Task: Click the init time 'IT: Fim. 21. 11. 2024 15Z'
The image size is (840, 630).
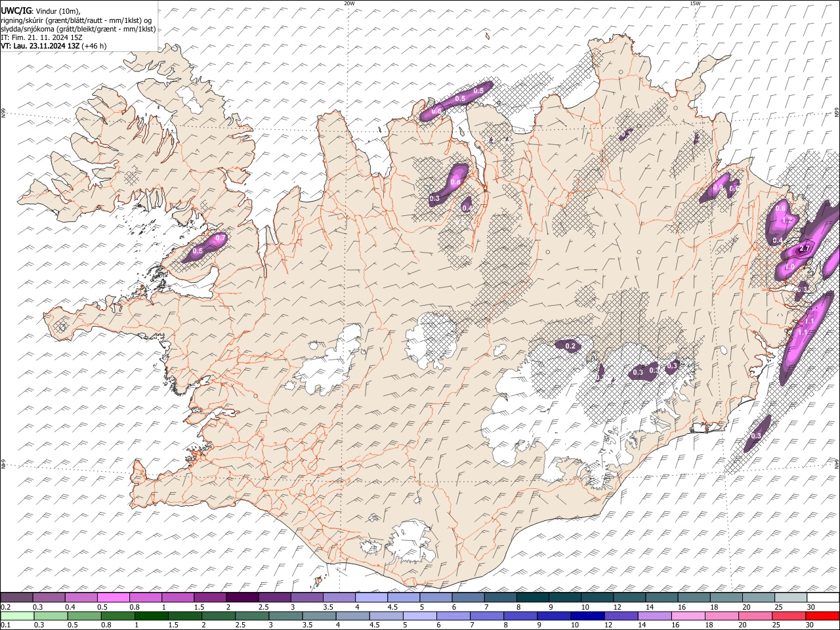Action: coord(41,37)
